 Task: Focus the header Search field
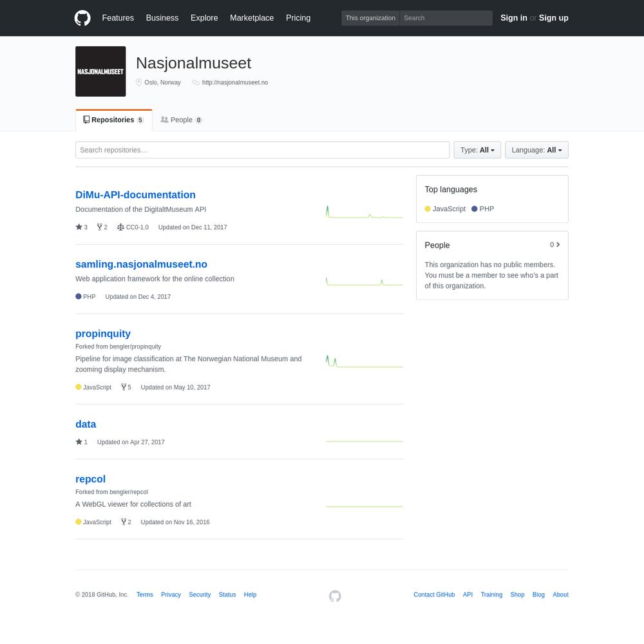pos(446,18)
